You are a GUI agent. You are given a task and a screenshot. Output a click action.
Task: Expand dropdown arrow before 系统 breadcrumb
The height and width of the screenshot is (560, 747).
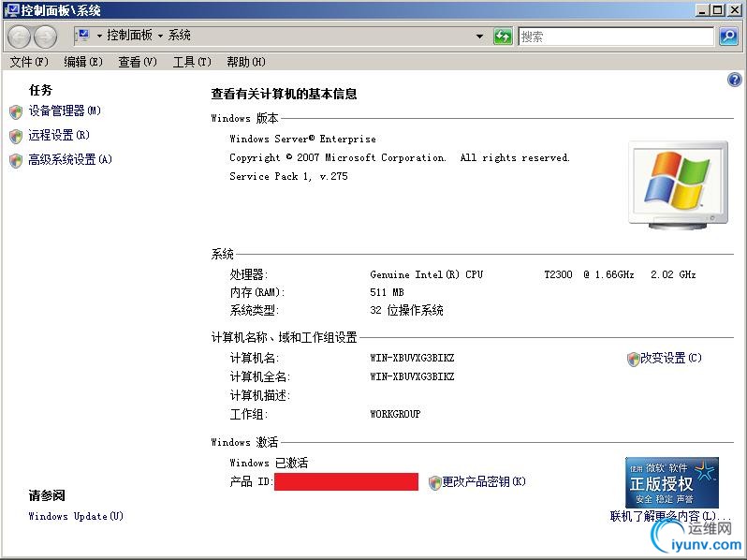[161, 36]
